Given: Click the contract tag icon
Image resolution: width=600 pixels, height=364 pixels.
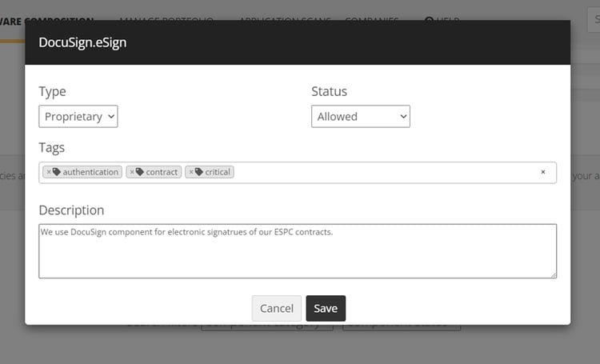Looking at the screenshot, I should pos(140,172).
